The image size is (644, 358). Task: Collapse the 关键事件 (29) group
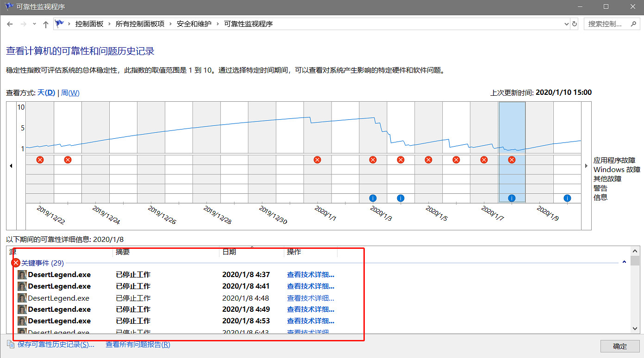click(x=624, y=262)
